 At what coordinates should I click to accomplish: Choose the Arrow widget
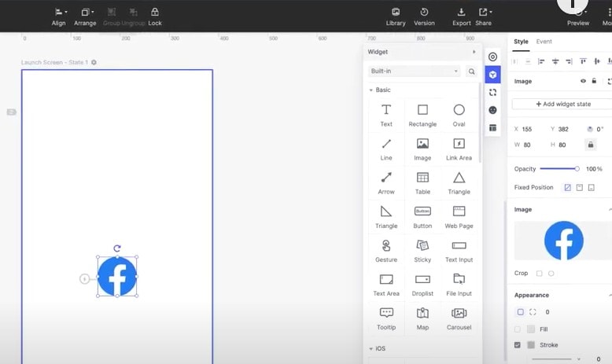point(386,183)
